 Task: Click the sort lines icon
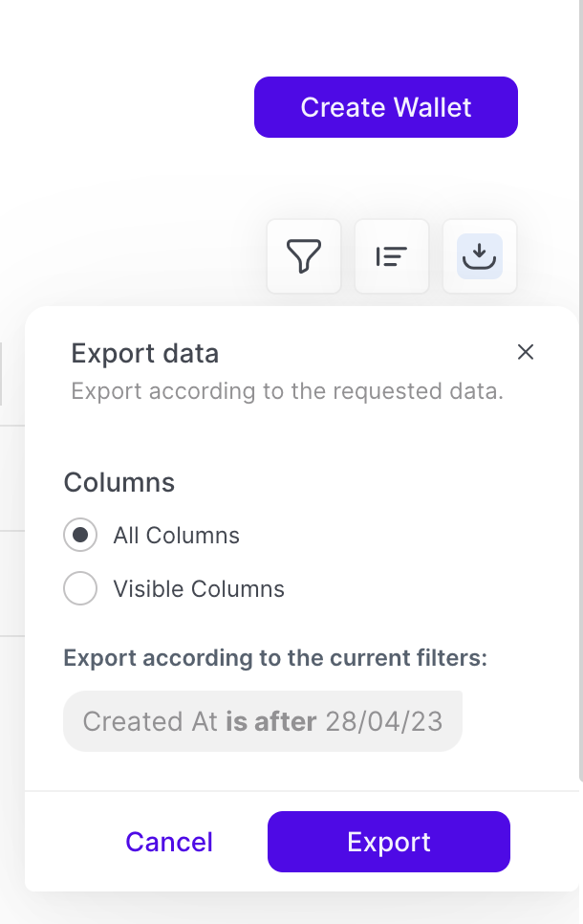click(391, 256)
